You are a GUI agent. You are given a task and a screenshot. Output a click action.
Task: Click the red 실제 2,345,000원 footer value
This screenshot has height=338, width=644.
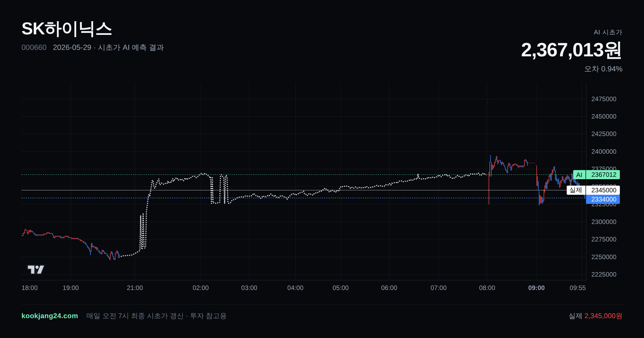coord(595,316)
